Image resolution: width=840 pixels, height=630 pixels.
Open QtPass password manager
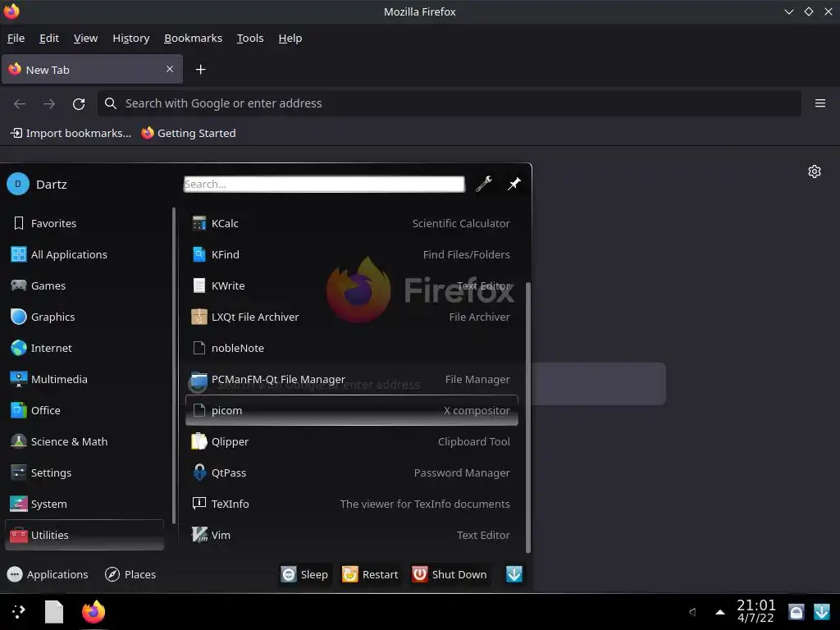(x=351, y=472)
